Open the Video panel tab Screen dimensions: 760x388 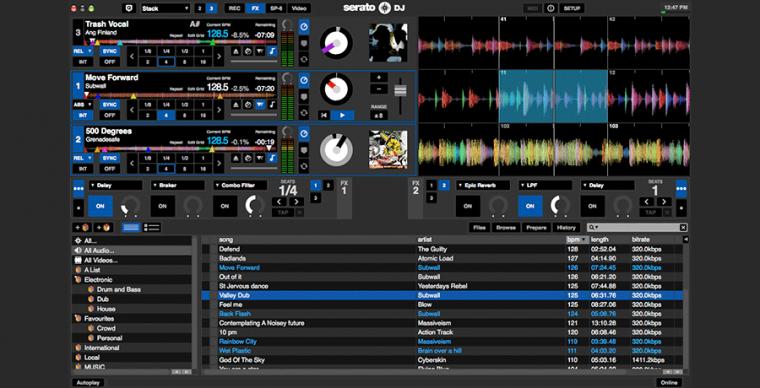[x=299, y=8]
